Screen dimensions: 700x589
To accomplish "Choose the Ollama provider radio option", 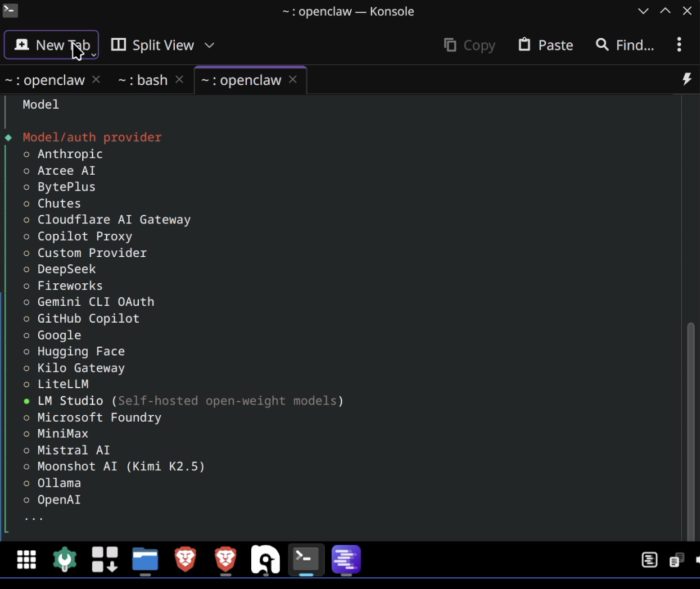I will tap(59, 483).
